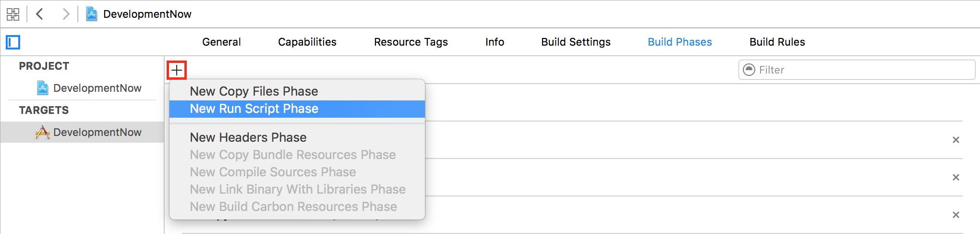Toggle the project and targets sidebar icon
The width and height of the screenshot is (980, 234).
(13, 42)
